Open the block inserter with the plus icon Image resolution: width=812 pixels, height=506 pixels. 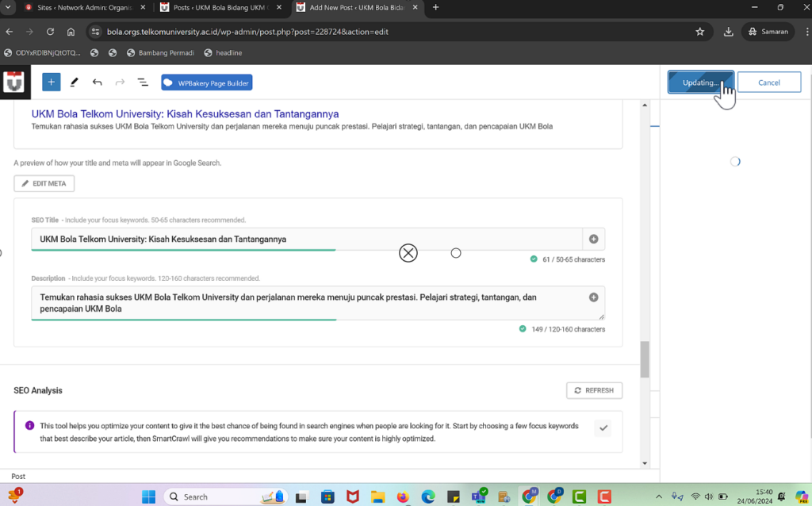coord(51,82)
